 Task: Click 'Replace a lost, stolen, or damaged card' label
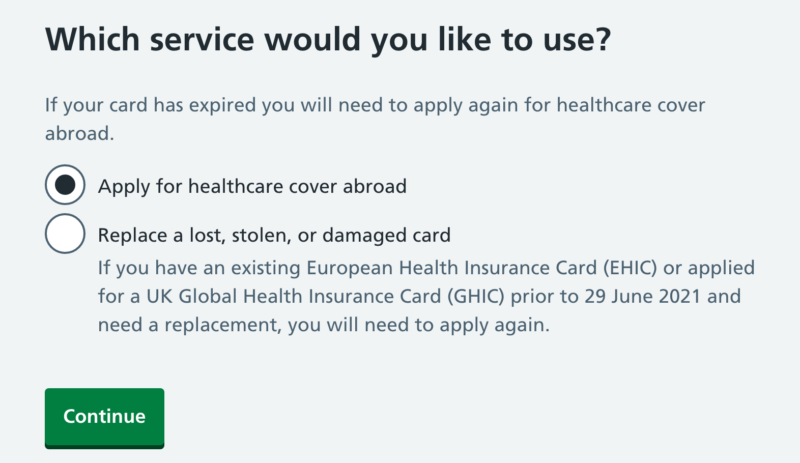coord(274,236)
